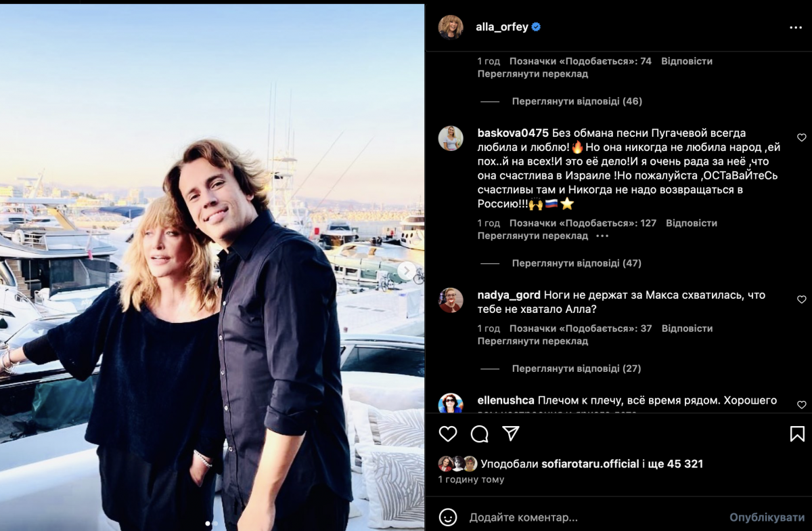Like the post with heart icon
Image resolution: width=812 pixels, height=531 pixels.
pyautogui.click(x=448, y=433)
